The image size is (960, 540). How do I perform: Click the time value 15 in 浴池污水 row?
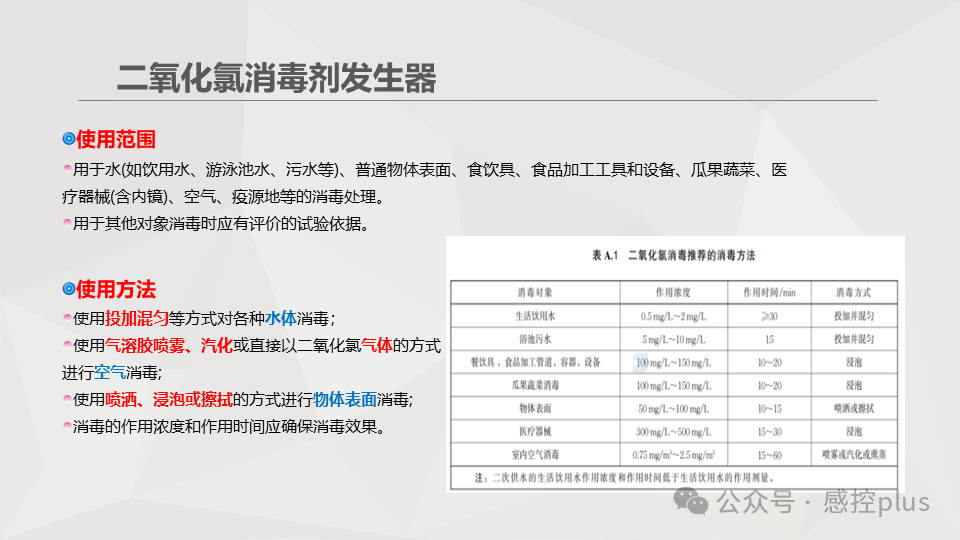point(770,339)
